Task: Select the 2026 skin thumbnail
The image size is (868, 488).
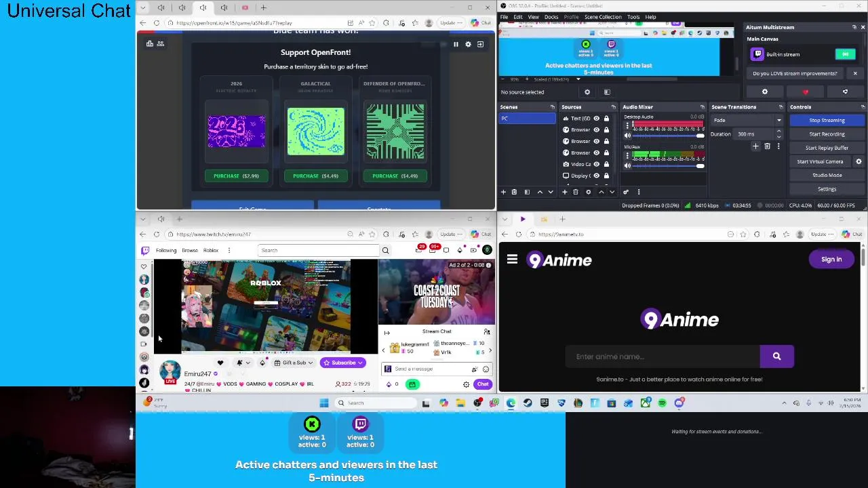Action: pos(236,131)
